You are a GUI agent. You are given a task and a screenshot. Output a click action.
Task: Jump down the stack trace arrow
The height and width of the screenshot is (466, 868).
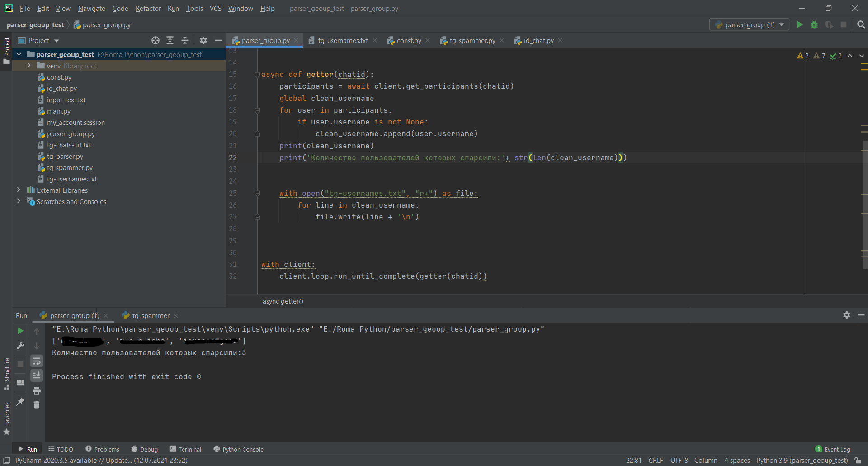click(x=37, y=346)
